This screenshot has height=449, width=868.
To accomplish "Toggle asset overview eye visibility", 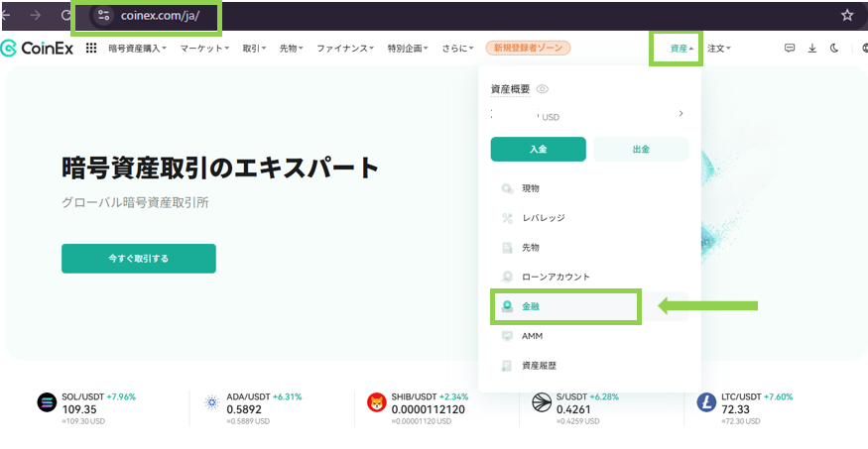I will (543, 89).
